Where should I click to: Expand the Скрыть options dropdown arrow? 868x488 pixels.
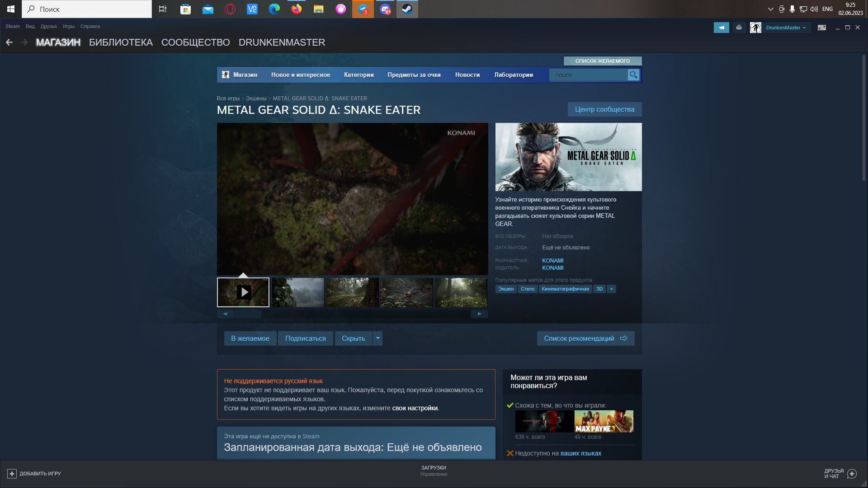[x=378, y=338]
